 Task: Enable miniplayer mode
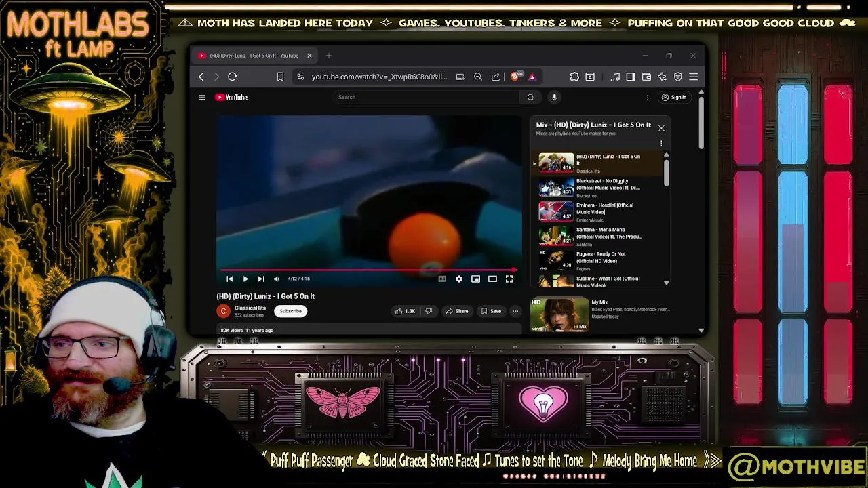476,279
